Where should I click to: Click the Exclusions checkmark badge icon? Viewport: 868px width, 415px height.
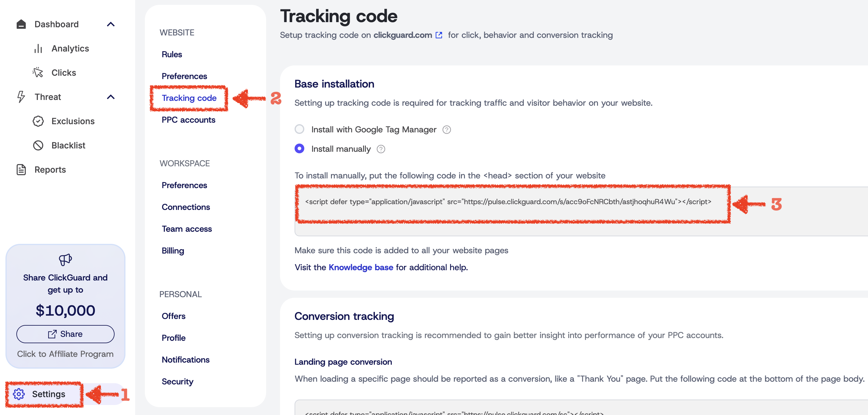coord(38,121)
